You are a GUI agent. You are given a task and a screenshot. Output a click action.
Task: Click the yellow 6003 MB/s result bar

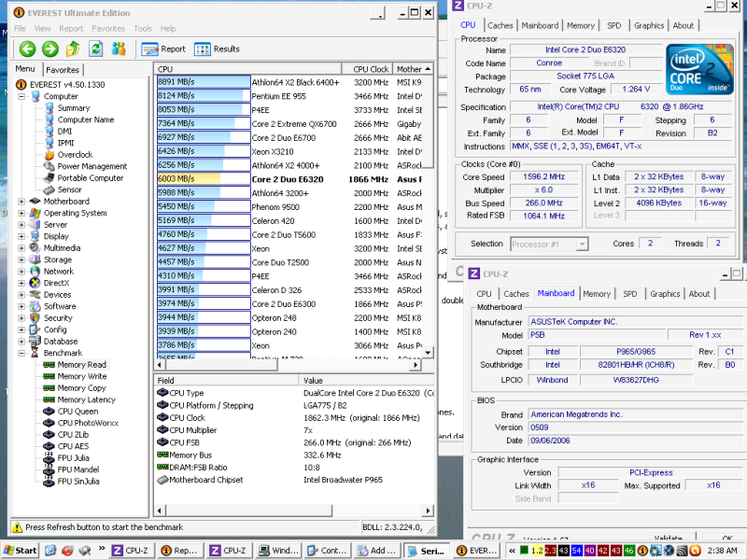tap(204, 179)
